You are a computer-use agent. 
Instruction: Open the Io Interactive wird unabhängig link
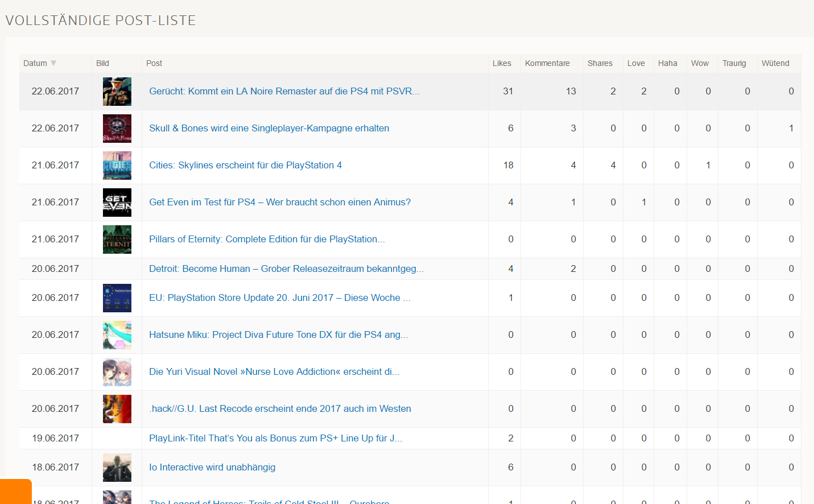pos(212,467)
